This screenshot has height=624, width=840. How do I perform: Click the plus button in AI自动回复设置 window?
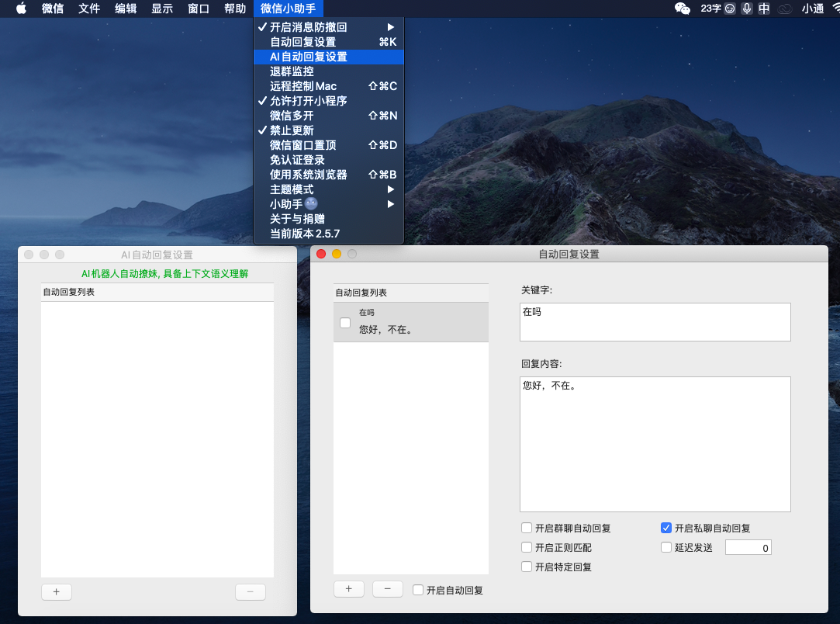pos(57,592)
